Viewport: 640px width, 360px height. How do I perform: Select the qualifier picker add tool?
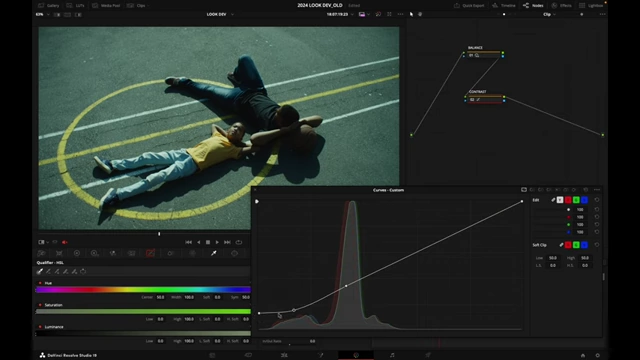point(57,271)
